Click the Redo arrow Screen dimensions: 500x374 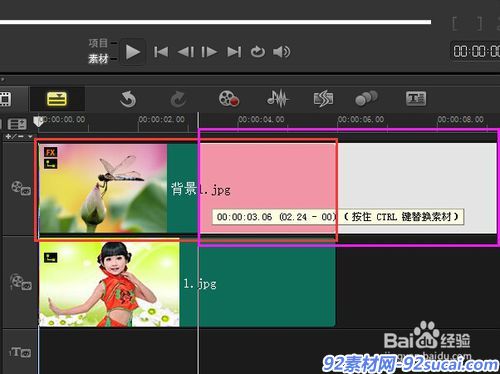tap(178, 99)
